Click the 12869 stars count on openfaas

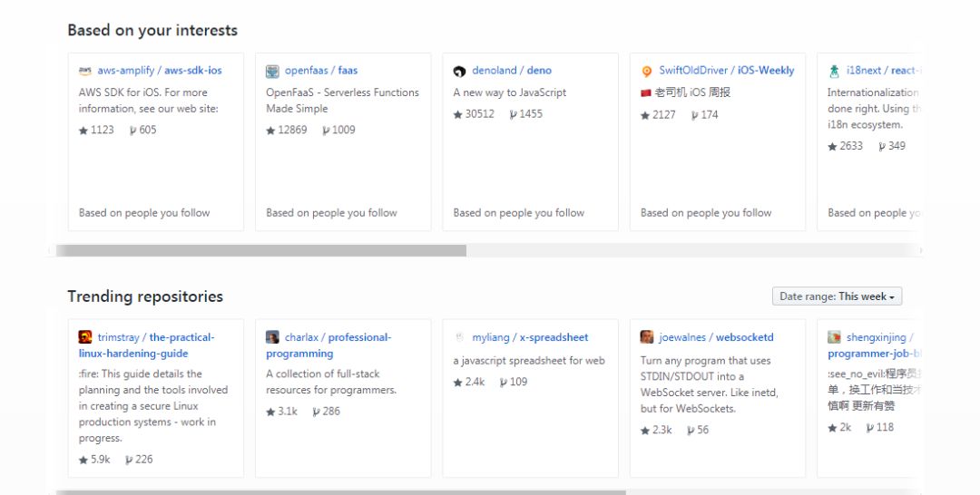point(292,130)
